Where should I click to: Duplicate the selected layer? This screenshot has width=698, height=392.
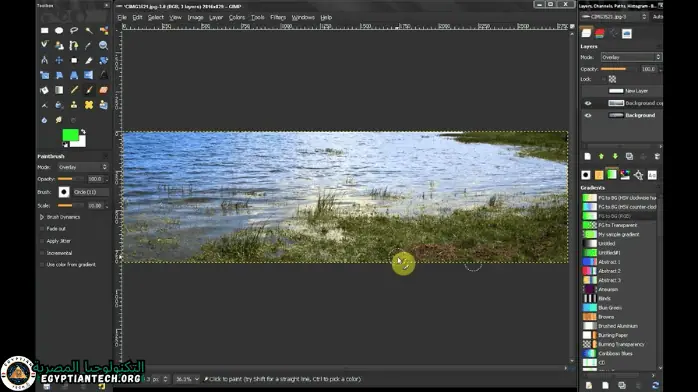coord(629,156)
